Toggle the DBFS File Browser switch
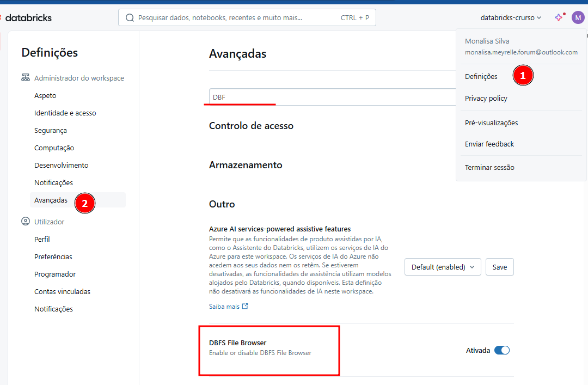This screenshot has height=385, width=588. pos(502,350)
